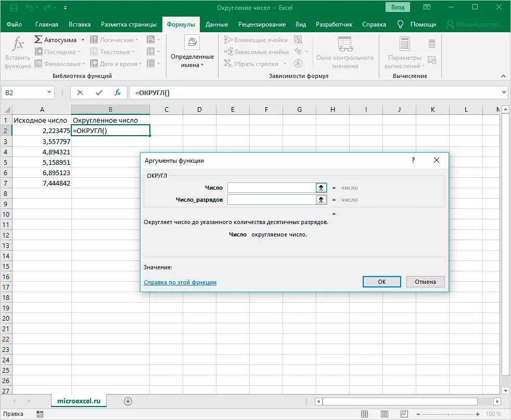Confirm the formula with the checkmark icon
This screenshot has width=511, height=420.
tap(99, 93)
